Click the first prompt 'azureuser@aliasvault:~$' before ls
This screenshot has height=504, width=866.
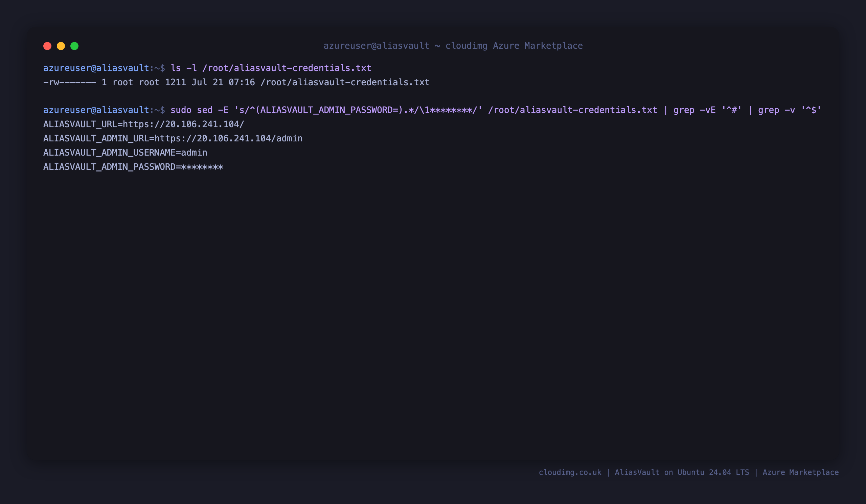[104, 68]
